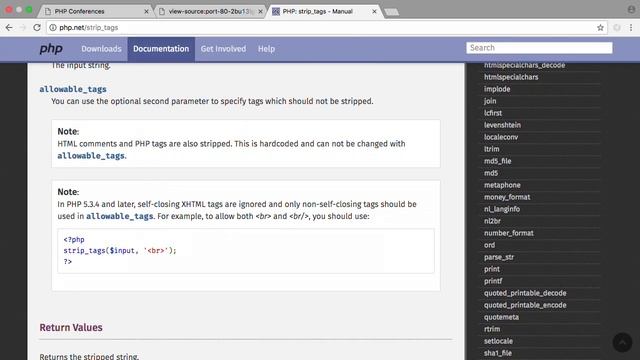This screenshot has width=640, height=360.
Task: Open a new browser tab
Action: (x=391, y=12)
